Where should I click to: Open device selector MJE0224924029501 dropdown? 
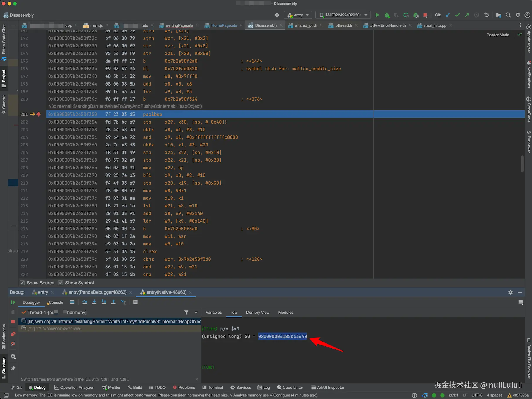pos(343,15)
